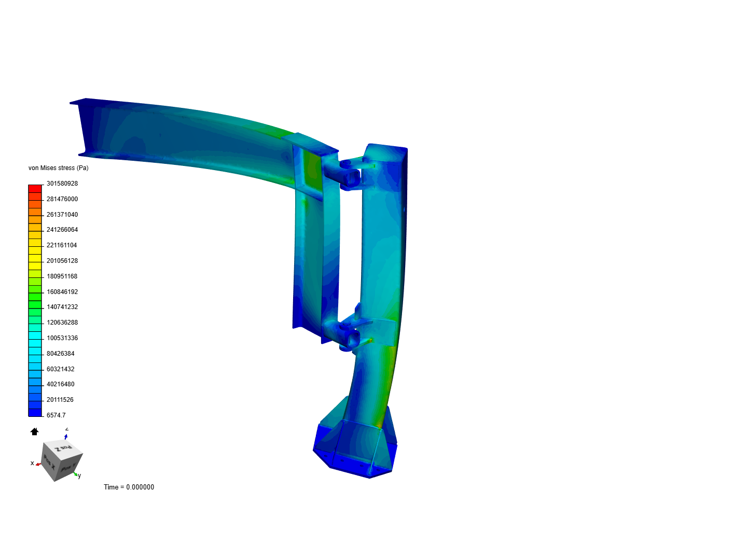Click the x axis letter label

[32, 463]
